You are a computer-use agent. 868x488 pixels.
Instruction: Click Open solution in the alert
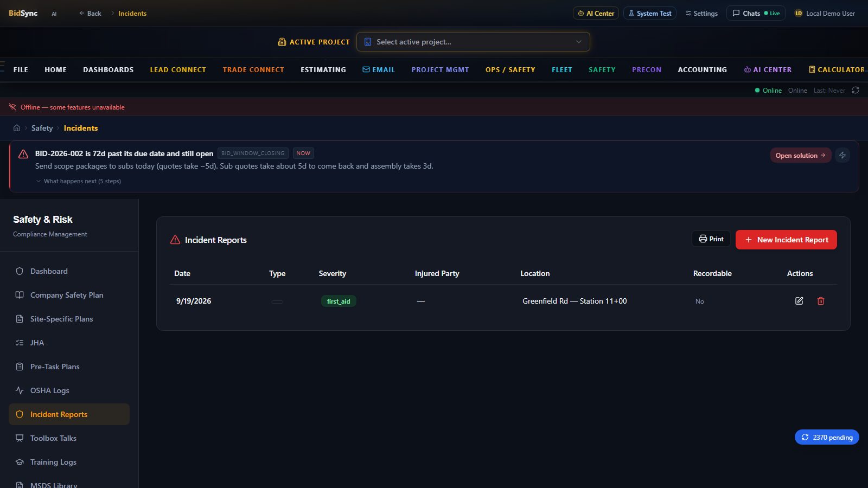801,155
